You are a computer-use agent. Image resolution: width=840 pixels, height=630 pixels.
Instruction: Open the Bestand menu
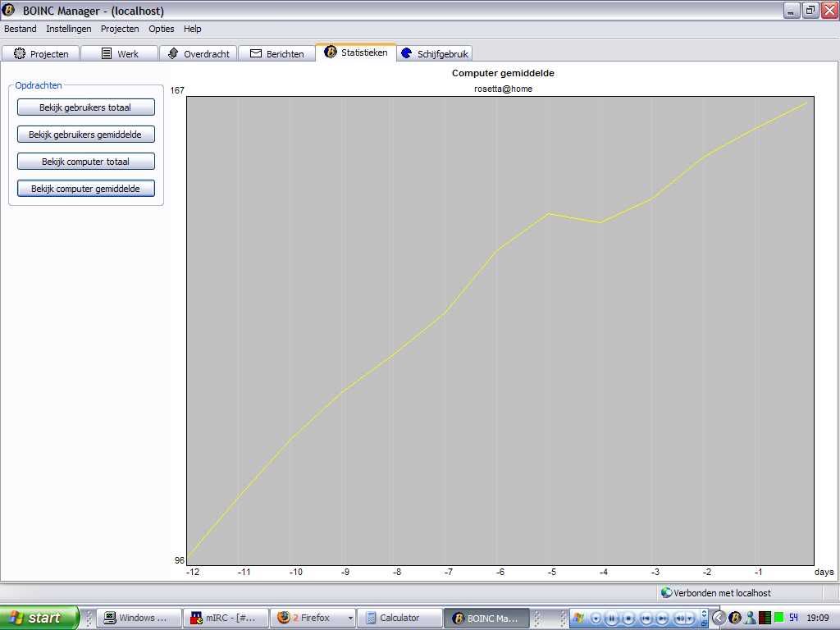(x=21, y=29)
